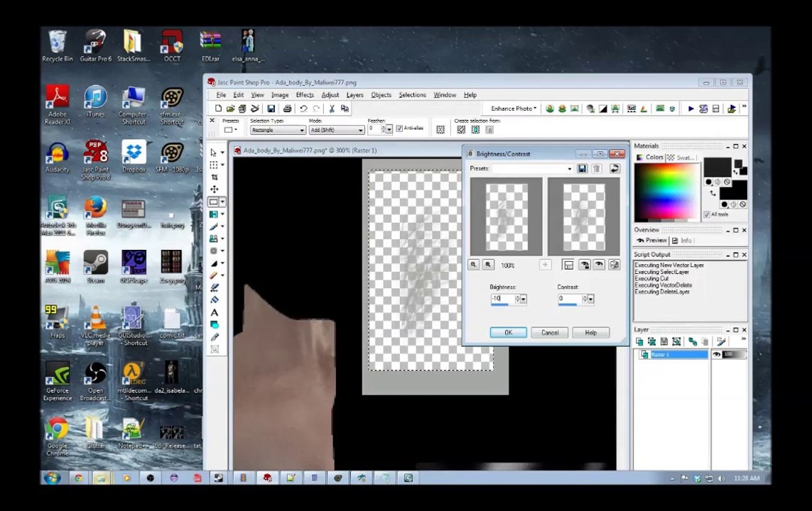This screenshot has width=812, height=511.
Task: Open the Enhance Photo dropdown
Action: 513,109
